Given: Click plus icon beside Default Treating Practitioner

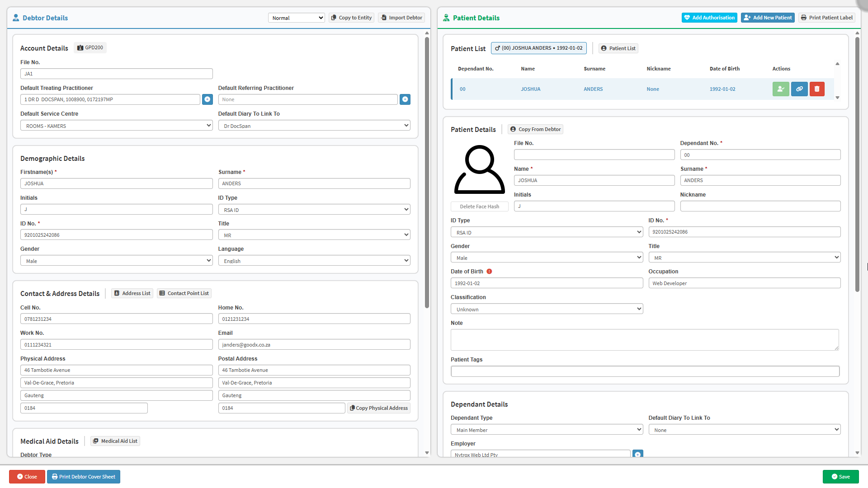Looking at the screenshot, I should (208, 99).
